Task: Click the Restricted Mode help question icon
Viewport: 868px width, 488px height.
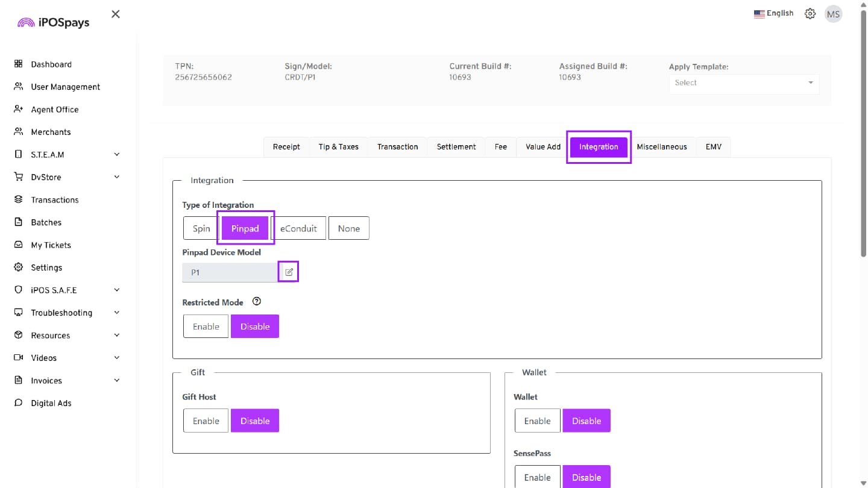Action: tap(256, 302)
